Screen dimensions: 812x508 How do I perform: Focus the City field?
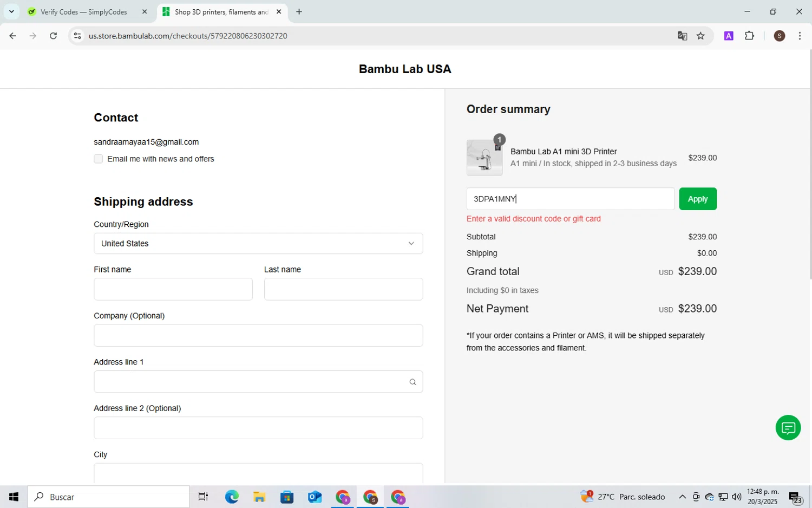(258, 473)
